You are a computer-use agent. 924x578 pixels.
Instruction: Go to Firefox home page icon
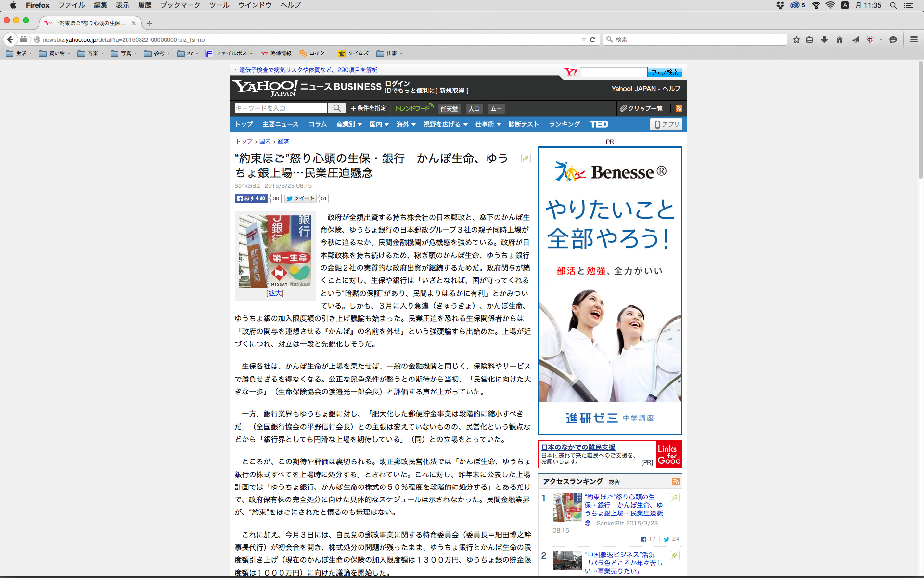(x=840, y=39)
